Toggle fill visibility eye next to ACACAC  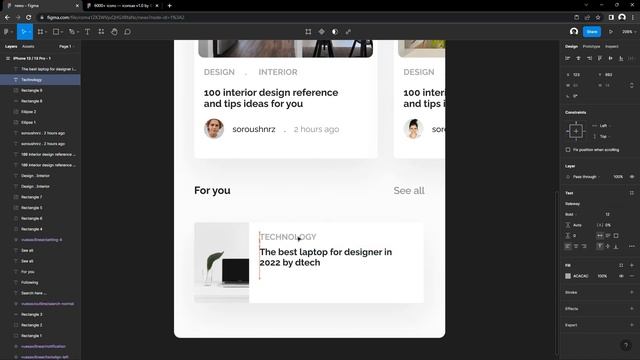[x=621, y=276]
